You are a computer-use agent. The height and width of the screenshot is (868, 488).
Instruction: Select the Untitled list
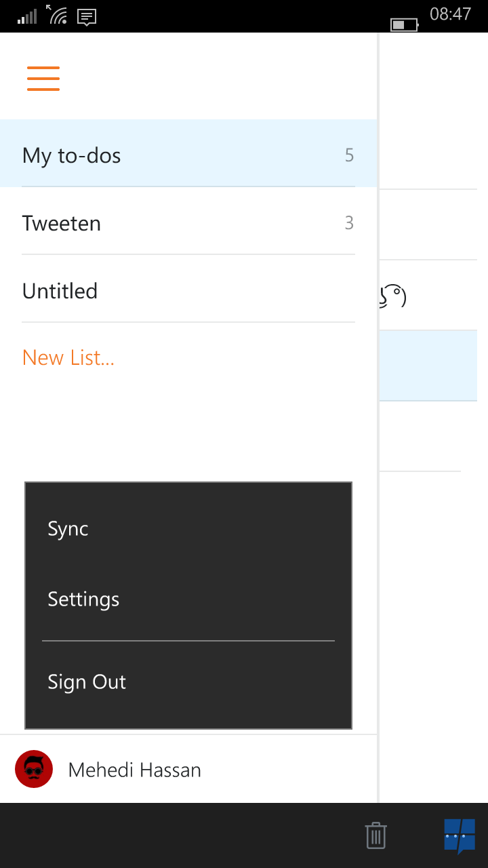(x=188, y=290)
